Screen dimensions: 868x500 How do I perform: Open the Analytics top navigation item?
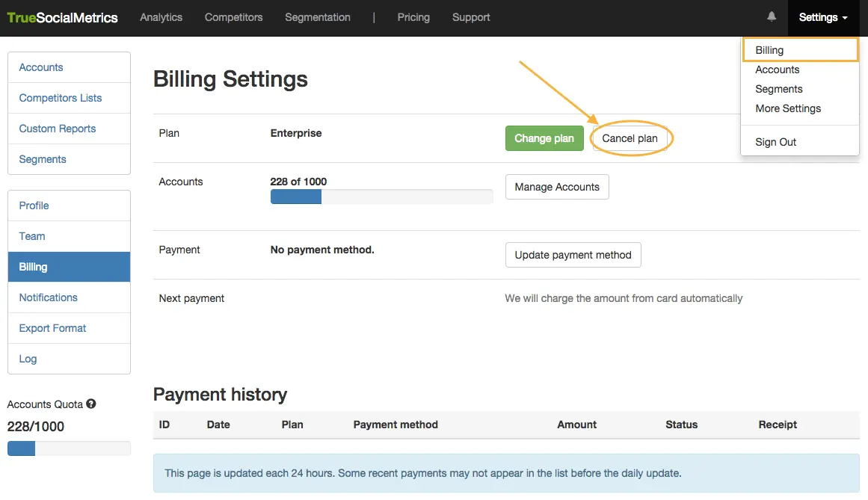[x=161, y=17]
